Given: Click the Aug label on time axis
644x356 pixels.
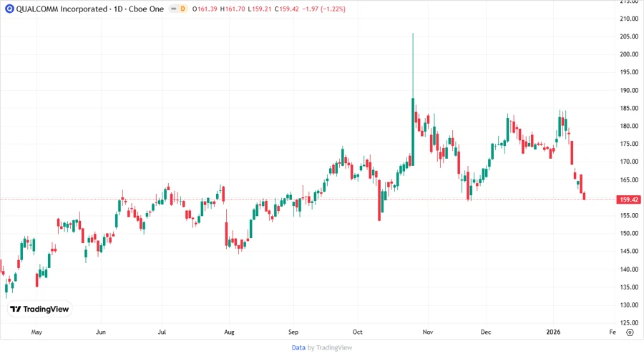Looking at the screenshot, I should coord(229,332).
